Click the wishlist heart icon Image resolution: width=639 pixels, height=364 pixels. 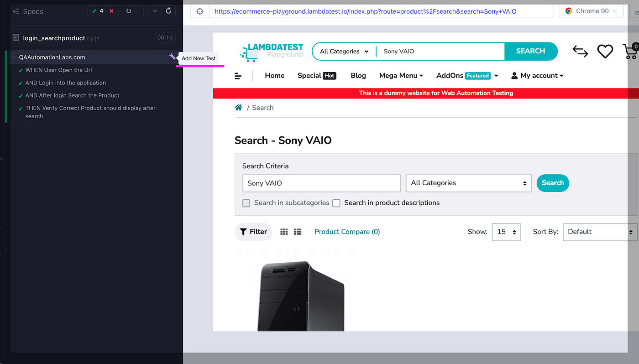pos(605,52)
